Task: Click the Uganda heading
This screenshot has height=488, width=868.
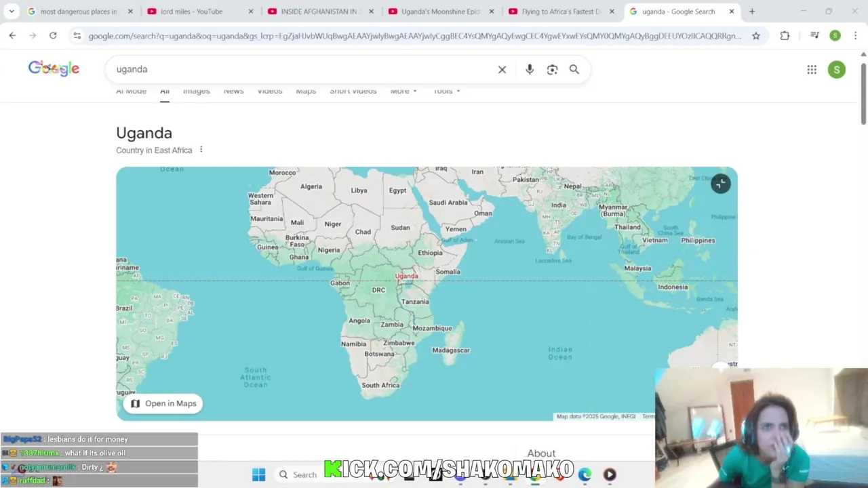Action: coord(144,133)
